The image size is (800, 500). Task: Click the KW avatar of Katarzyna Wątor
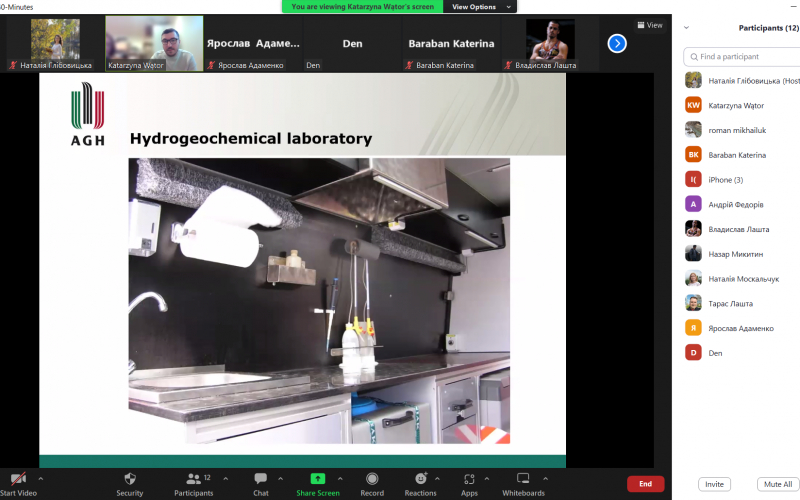tap(693, 105)
